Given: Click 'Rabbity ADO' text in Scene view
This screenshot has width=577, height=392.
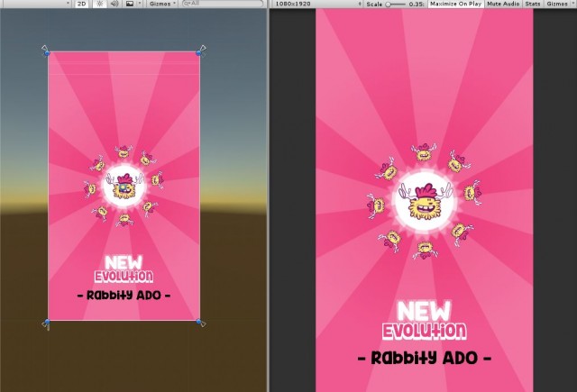Looking at the screenshot, I should click(124, 296).
